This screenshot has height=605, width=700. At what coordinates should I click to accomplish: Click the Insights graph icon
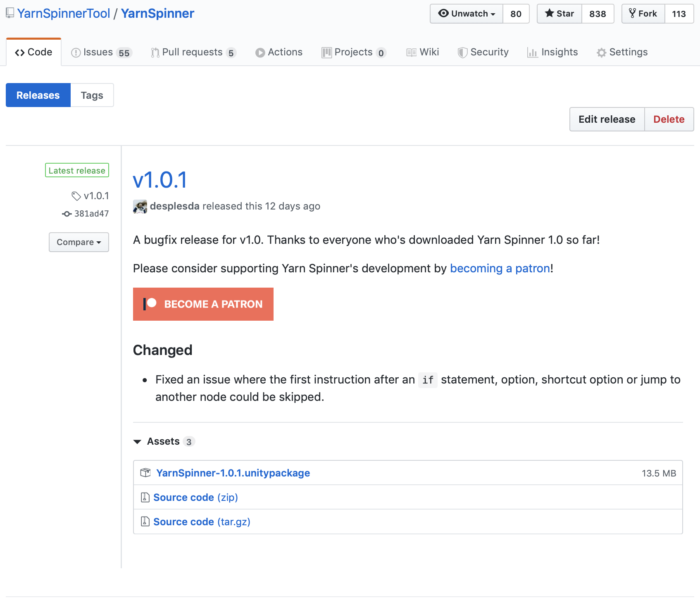click(532, 52)
